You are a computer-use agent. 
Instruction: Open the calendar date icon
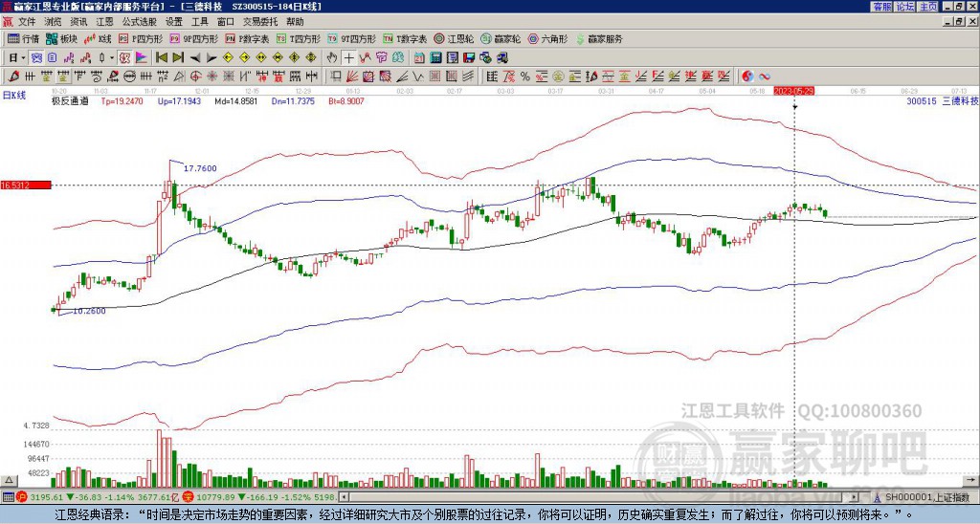coord(419,58)
